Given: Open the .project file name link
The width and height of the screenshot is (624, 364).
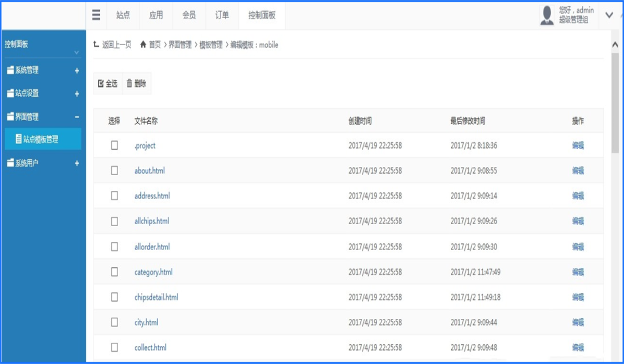Looking at the screenshot, I should pyautogui.click(x=145, y=146).
